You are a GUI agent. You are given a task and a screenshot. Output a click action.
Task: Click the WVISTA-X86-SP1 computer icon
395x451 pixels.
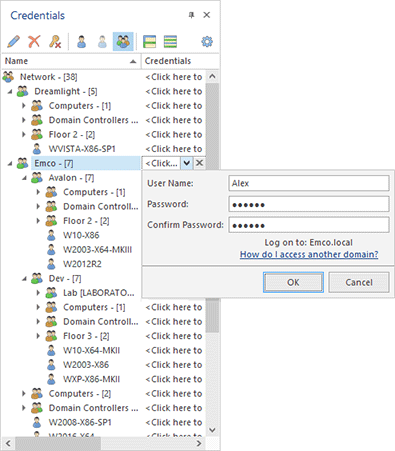coord(37,149)
